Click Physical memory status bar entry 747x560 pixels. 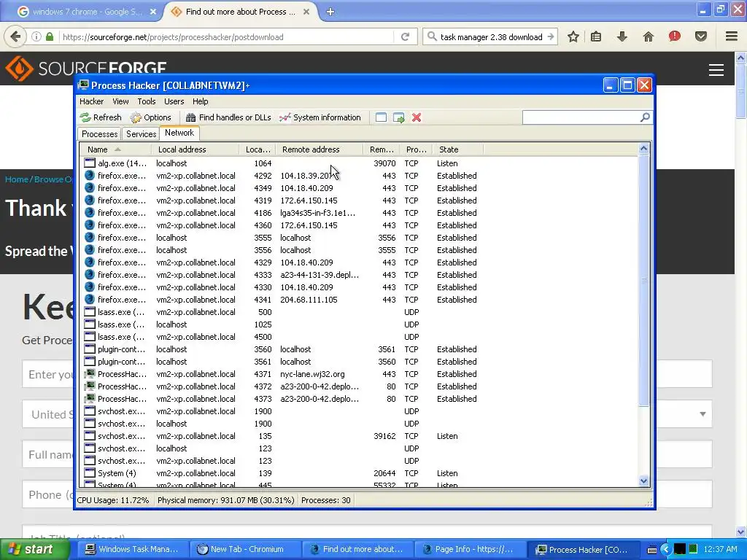coord(226,500)
